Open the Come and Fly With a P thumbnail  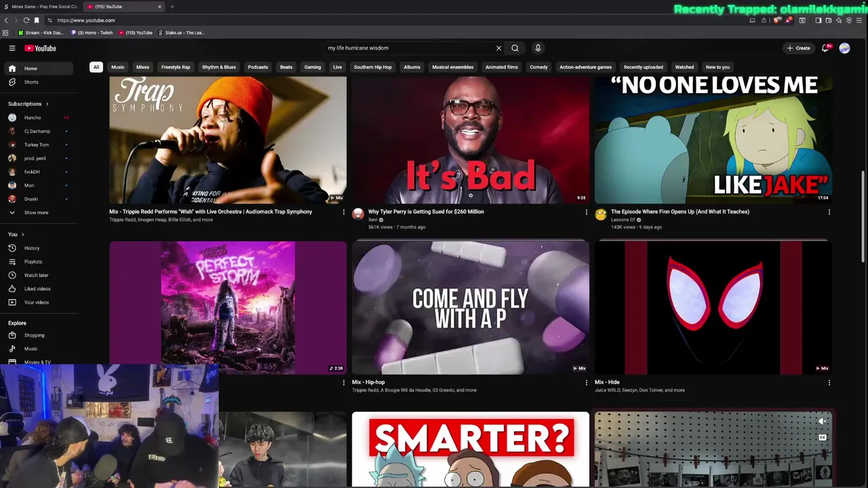click(x=471, y=308)
